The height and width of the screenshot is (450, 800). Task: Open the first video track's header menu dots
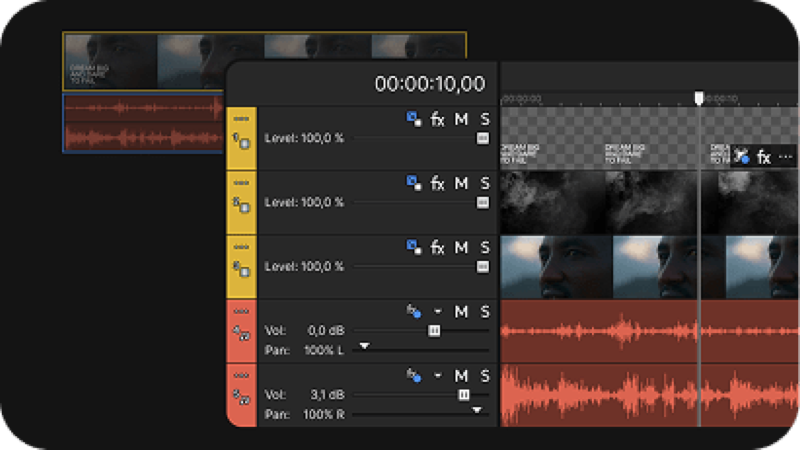(x=241, y=119)
